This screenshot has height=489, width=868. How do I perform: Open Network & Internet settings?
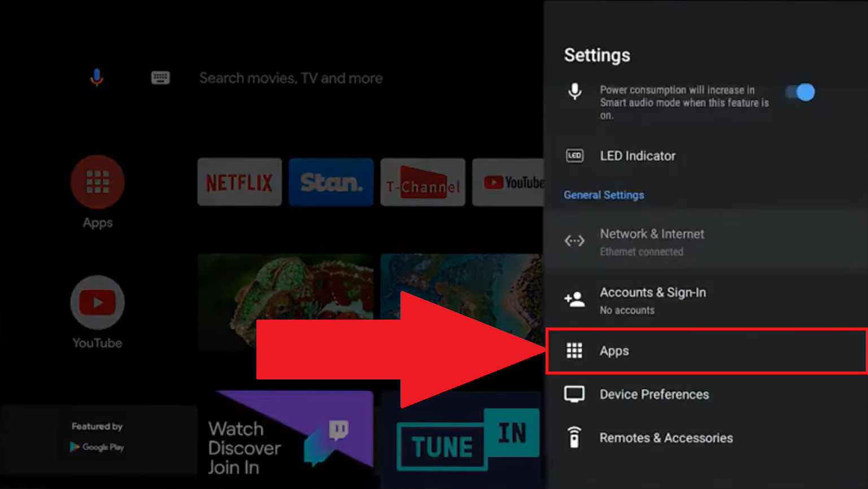pos(651,241)
